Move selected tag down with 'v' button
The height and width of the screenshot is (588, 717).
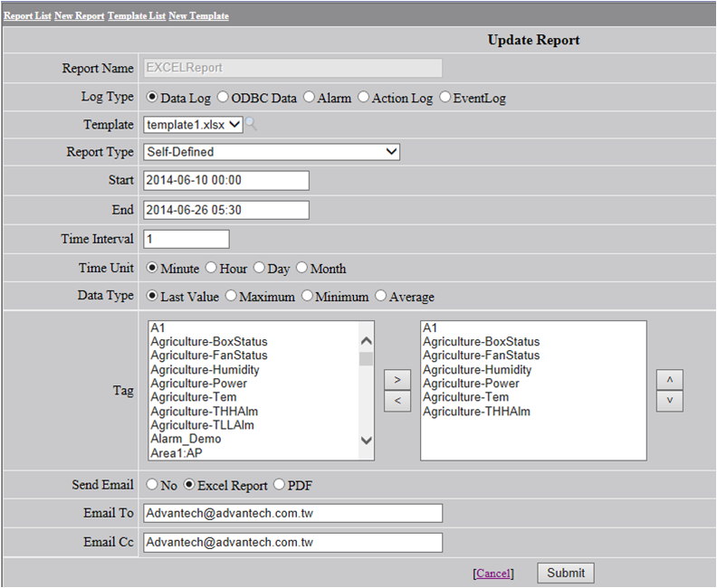[669, 401]
